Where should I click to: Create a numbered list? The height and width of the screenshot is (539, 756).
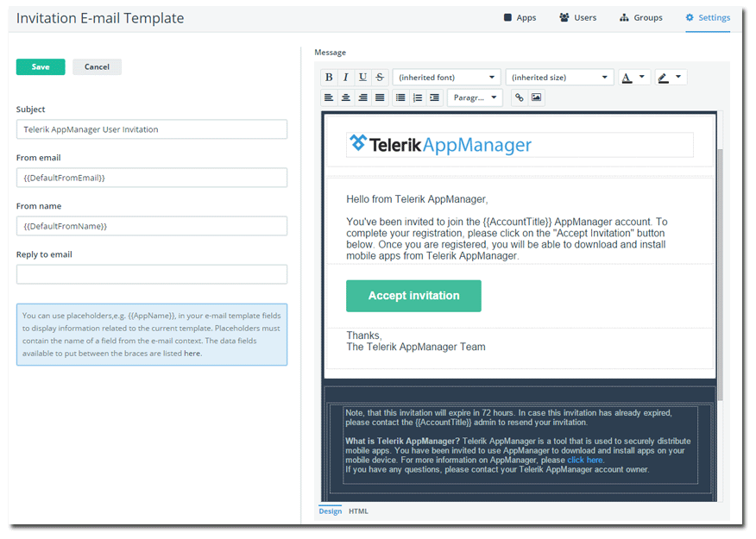click(x=417, y=97)
